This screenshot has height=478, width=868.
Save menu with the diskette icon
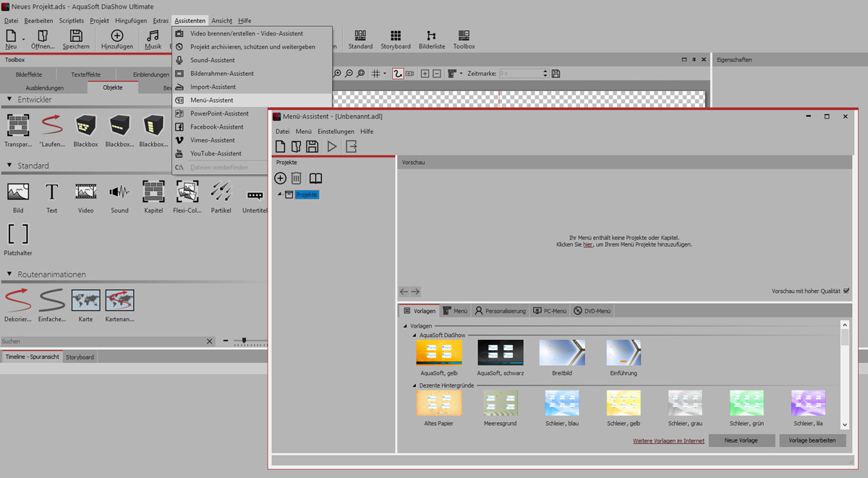[x=312, y=147]
